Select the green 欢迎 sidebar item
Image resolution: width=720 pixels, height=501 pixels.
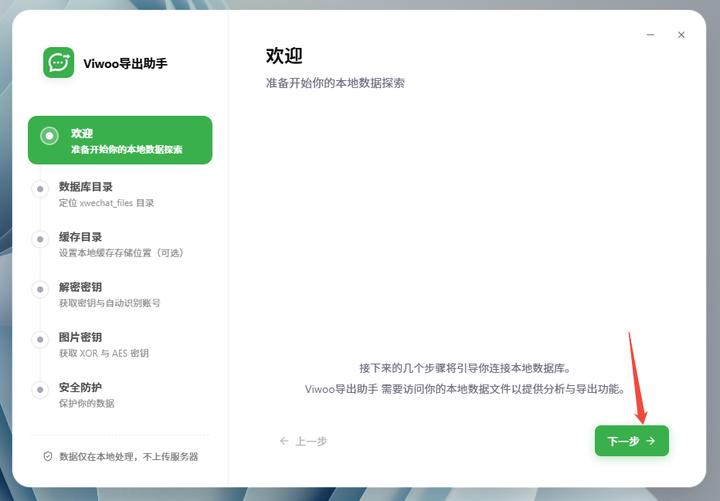click(120, 140)
